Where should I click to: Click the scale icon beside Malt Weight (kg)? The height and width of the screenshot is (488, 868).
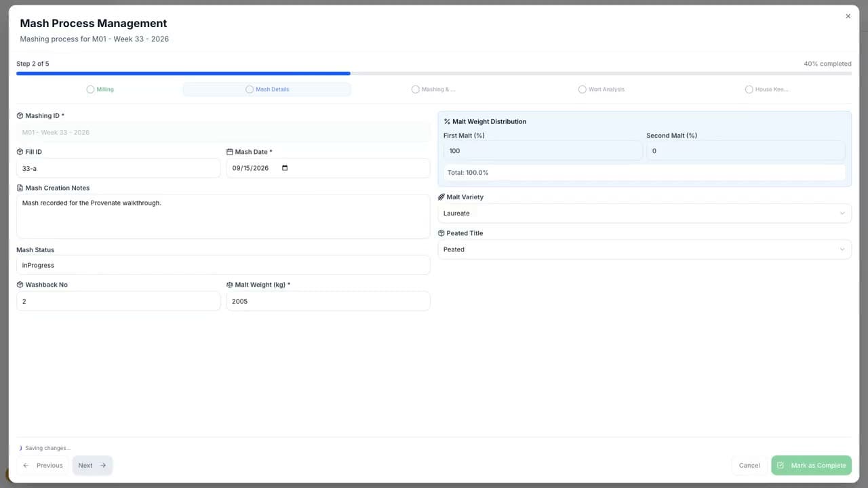230,285
